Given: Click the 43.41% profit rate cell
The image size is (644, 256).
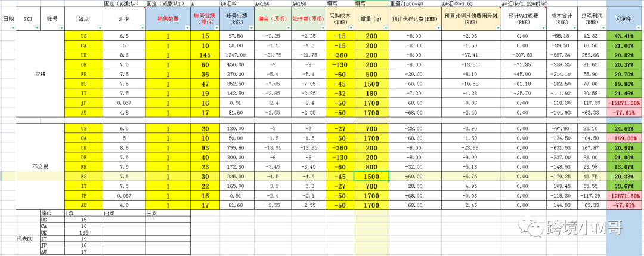Looking at the screenshot, I should [x=624, y=36].
